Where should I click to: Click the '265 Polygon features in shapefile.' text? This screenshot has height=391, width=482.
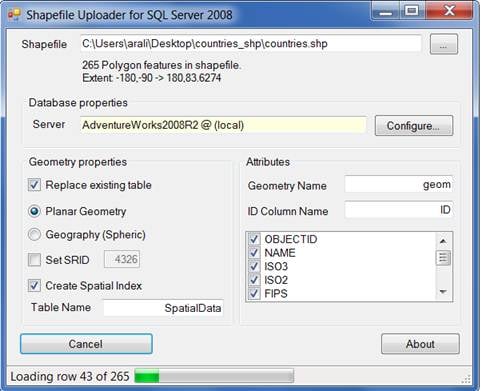pos(161,65)
